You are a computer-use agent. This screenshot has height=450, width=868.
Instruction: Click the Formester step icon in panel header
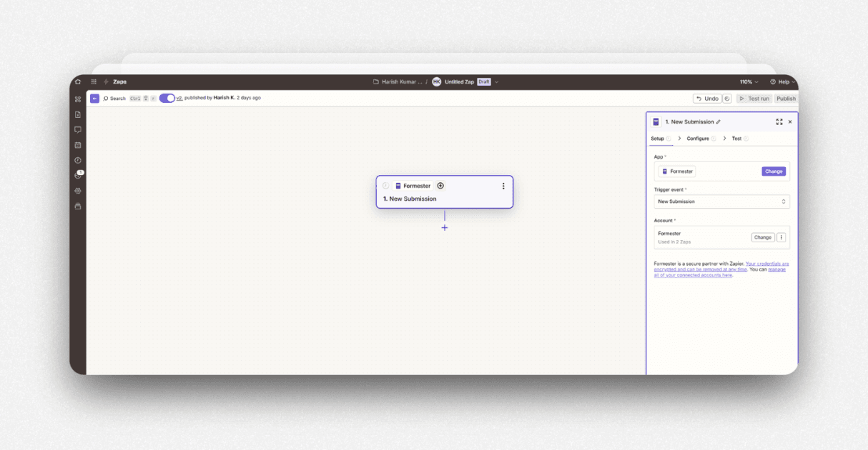click(x=656, y=122)
